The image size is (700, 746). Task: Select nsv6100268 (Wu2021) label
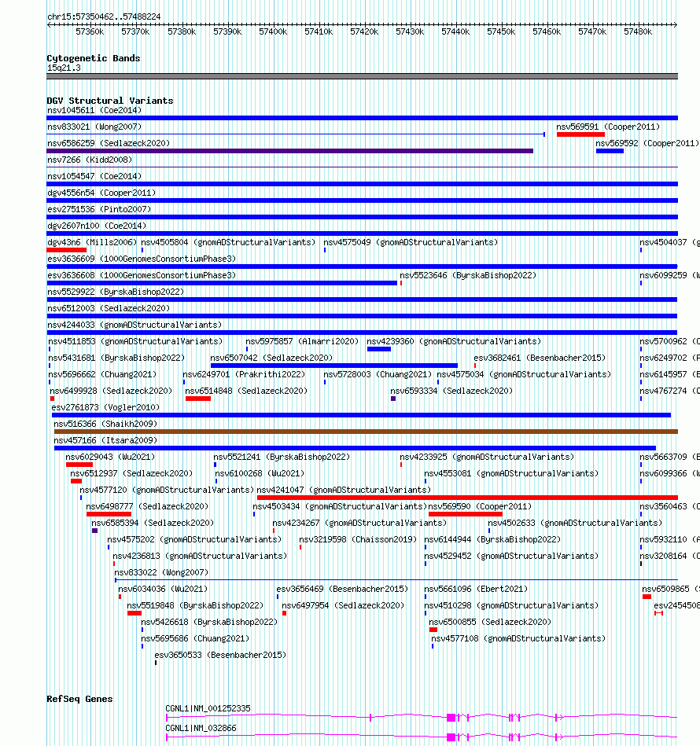click(x=260, y=473)
